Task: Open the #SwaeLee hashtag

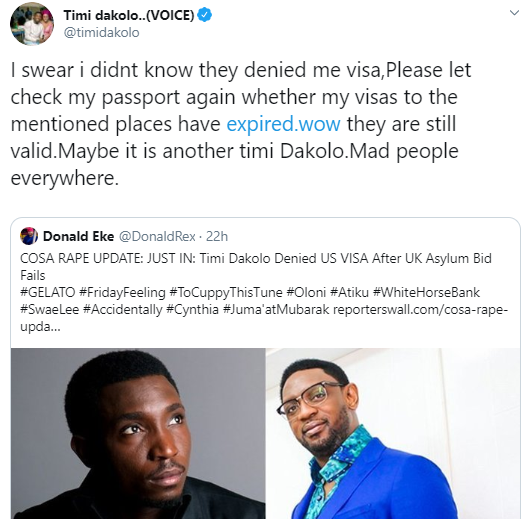Action: click(50, 310)
